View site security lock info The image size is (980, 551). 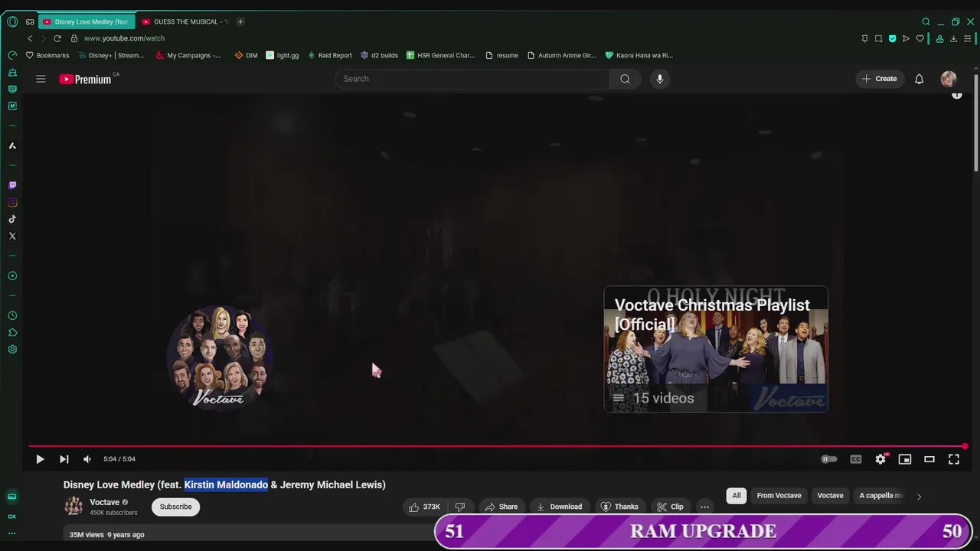pos(74,38)
